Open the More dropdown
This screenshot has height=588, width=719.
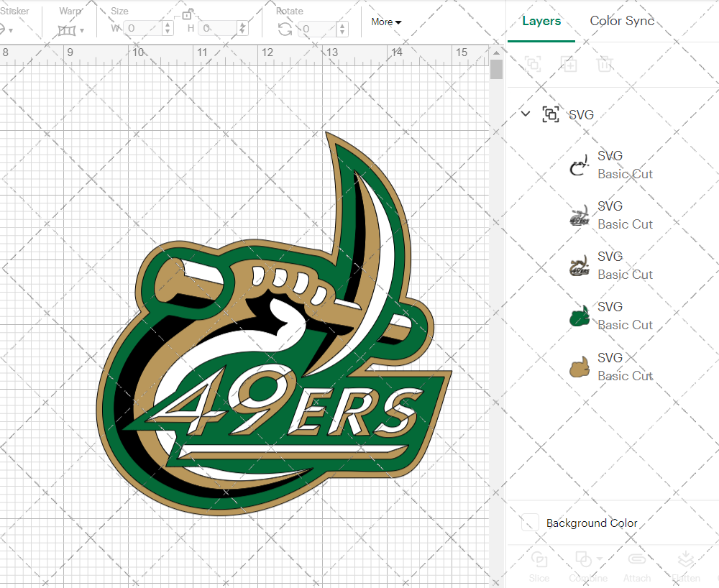[x=386, y=22]
